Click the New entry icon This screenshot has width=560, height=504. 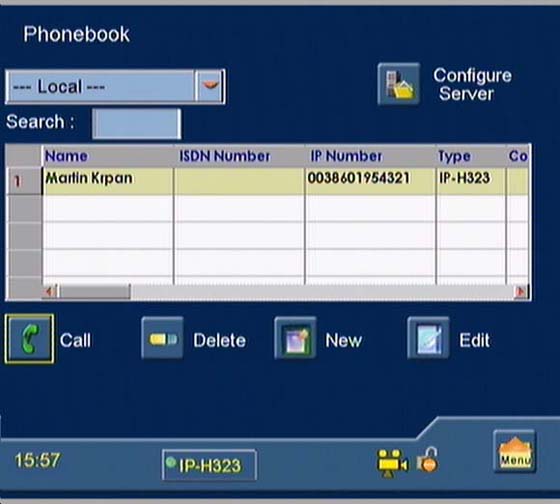(x=295, y=338)
